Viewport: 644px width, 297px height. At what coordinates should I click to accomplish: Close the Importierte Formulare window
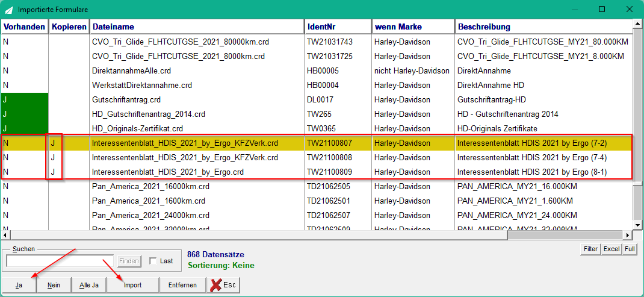629,9
